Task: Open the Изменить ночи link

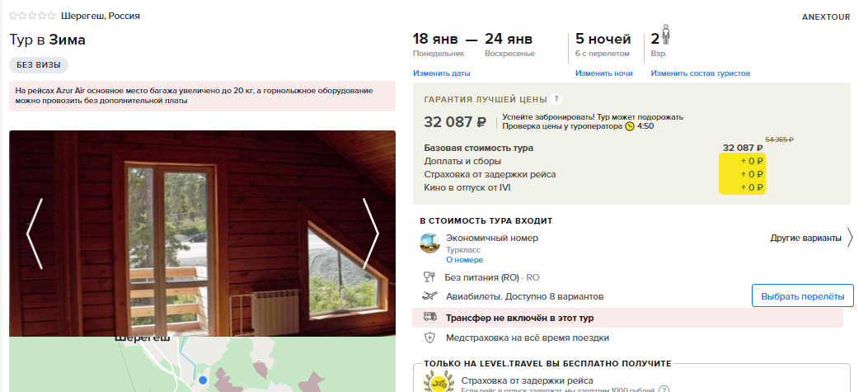Action: coord(603,73)
